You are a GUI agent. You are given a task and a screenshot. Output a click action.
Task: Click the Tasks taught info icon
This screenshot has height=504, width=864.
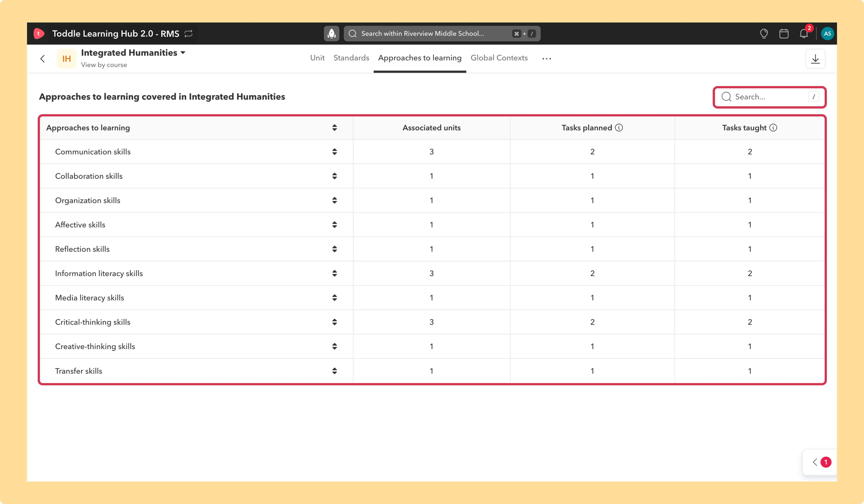(x=773, y=128)
